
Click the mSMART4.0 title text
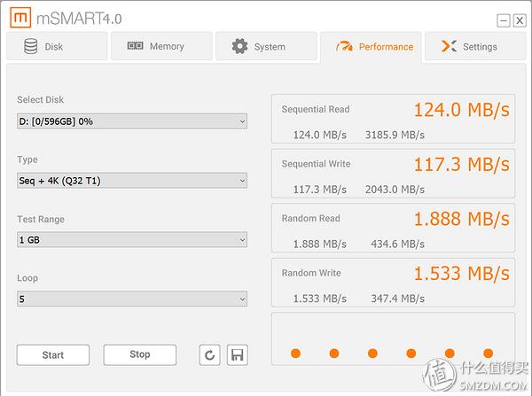point(79,19)
